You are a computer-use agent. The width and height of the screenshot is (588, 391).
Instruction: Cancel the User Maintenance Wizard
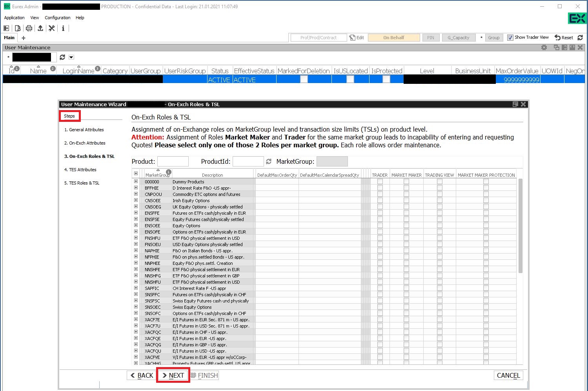(508, 375)
